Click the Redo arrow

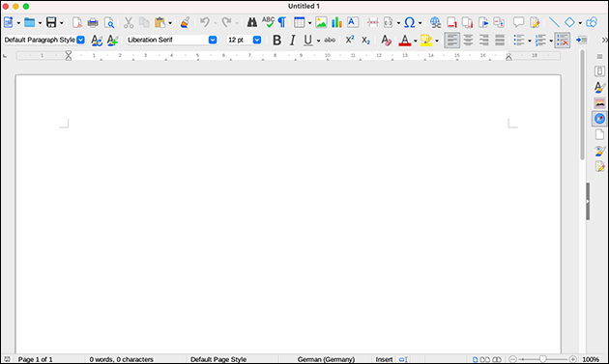pos(226,22)
